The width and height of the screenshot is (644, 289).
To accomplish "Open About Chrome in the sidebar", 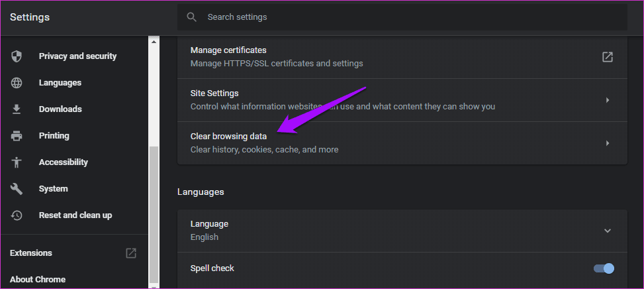I will click(x=37, y=279).
